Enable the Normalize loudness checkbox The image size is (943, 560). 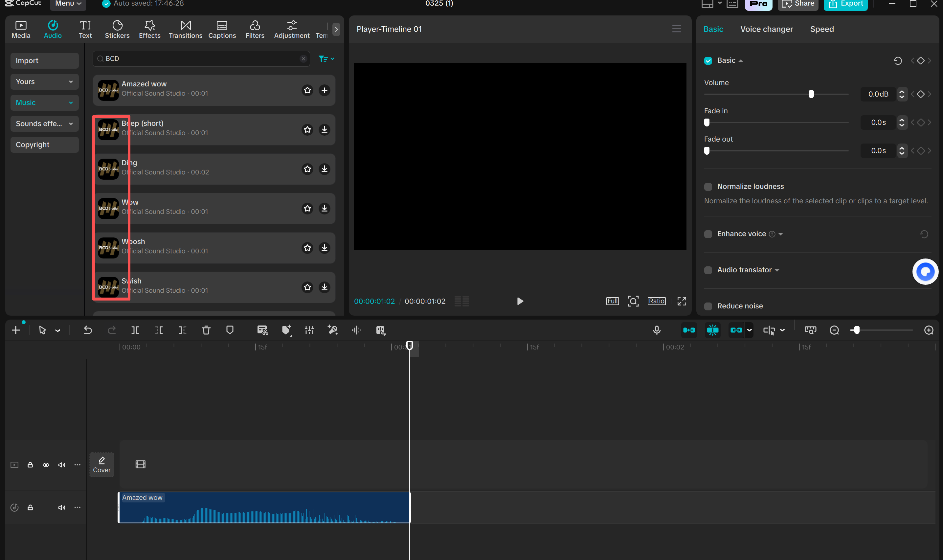pyautogui.click(x=708, y=187)
